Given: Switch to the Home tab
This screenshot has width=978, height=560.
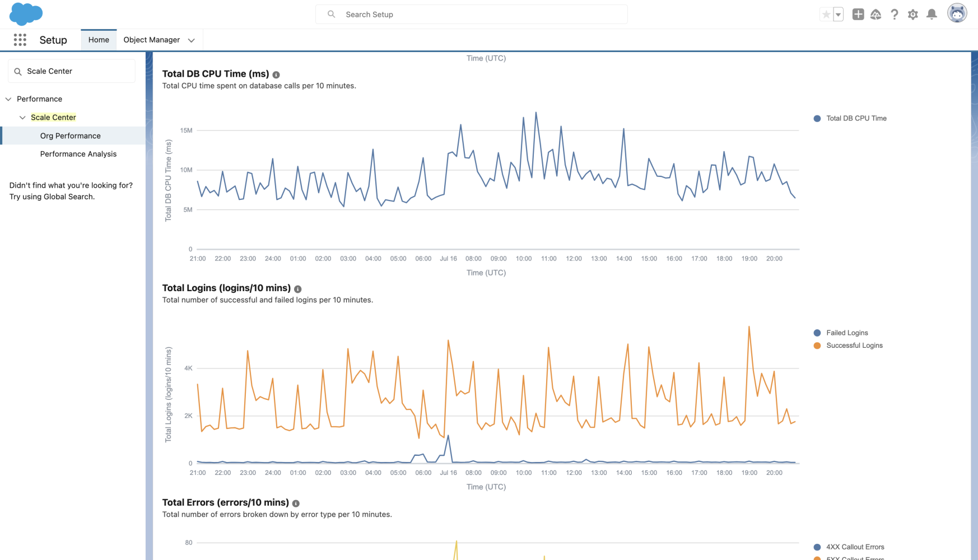Looking at the screenshot, I should pos(99,40).
